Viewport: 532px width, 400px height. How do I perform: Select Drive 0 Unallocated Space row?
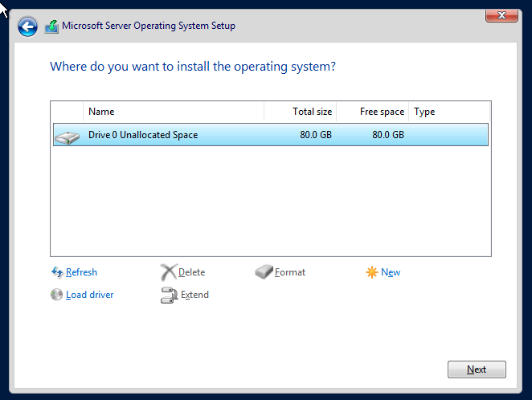click(271, 135)
